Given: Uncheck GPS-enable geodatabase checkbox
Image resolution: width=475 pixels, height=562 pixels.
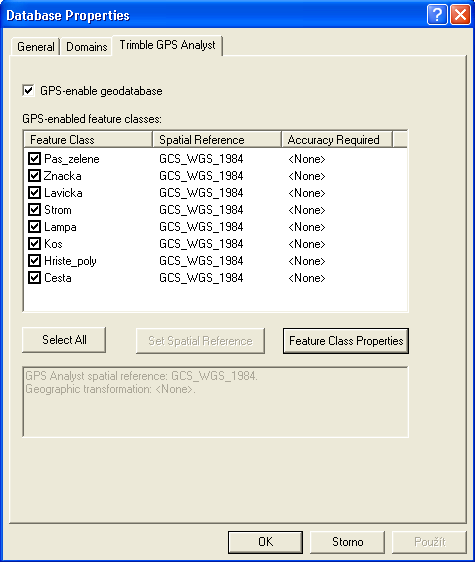Looking at the screenshot, I should coord(28,90).
